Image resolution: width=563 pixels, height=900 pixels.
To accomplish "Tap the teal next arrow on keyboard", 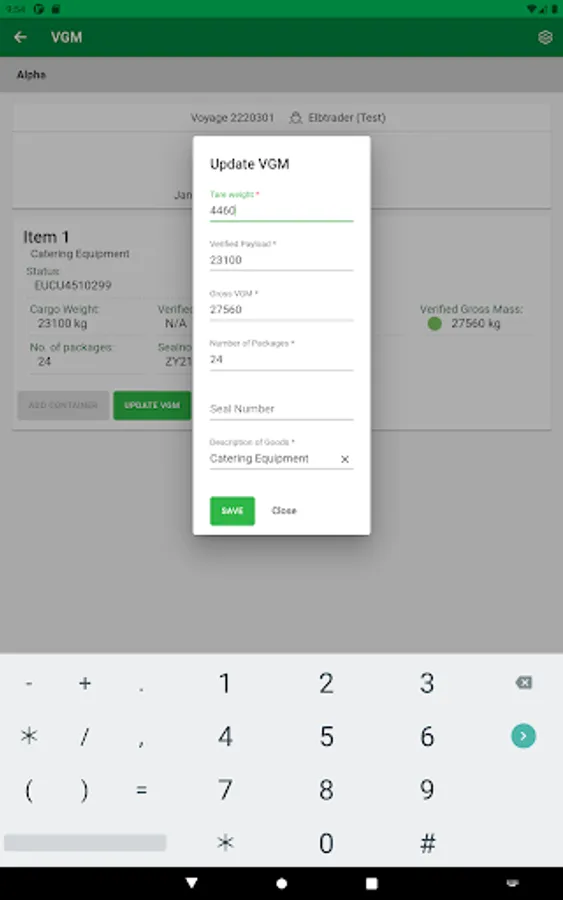I will [x=523, y=736].
